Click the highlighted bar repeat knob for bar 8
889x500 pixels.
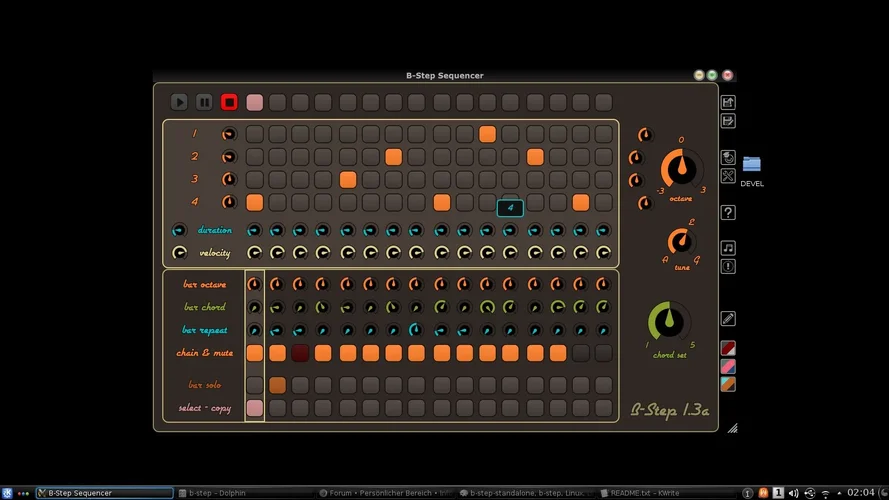[x=416, y=329]
